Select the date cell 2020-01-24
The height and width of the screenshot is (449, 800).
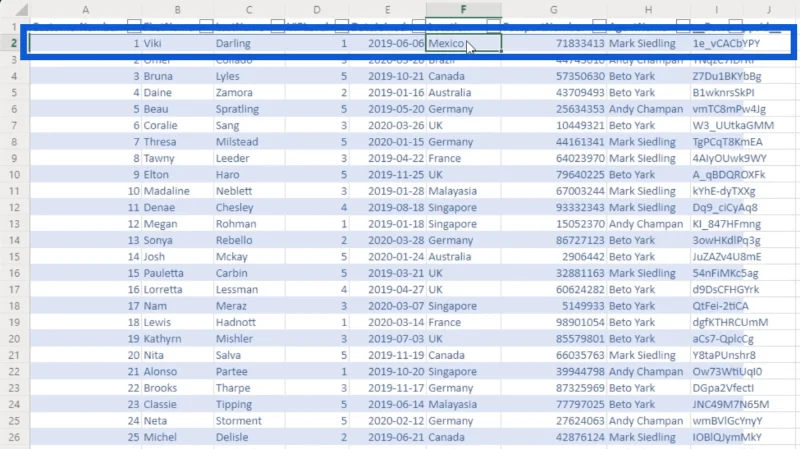point(388,257)
